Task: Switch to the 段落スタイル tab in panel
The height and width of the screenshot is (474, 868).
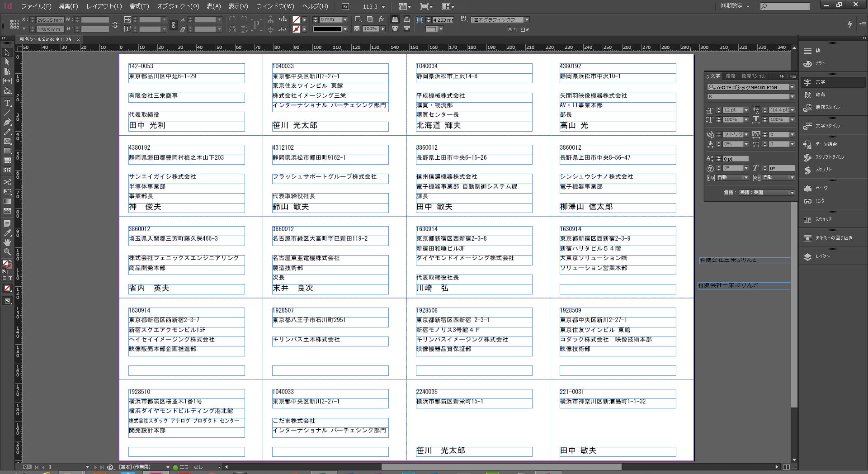Action: pyautogui.click(x=754, y=76)
